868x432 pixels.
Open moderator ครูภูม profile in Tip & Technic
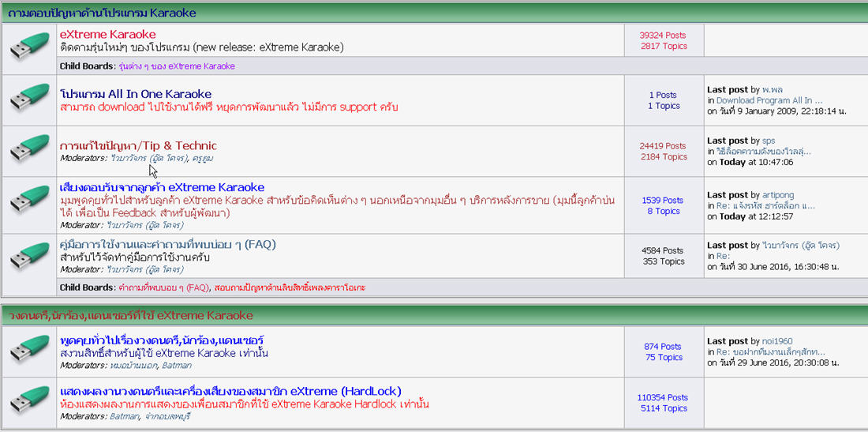203,159
